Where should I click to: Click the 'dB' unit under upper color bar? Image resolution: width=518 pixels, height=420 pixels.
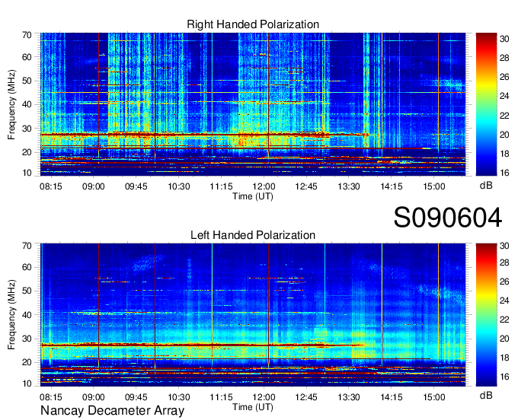(x=486, y=186)
